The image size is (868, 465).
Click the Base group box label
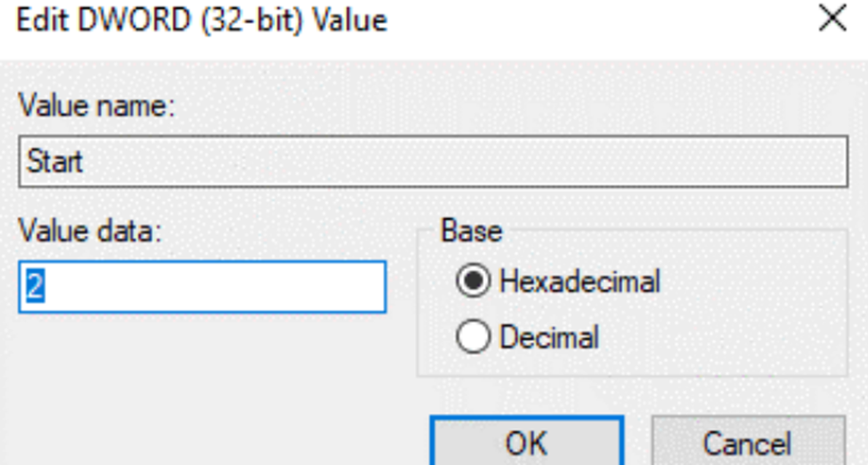click(x=471, y=232)
